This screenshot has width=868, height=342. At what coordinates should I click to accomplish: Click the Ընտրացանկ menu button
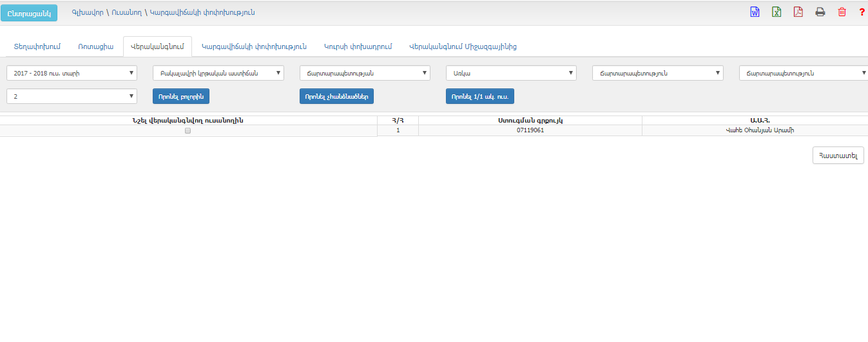pos(29,13)
